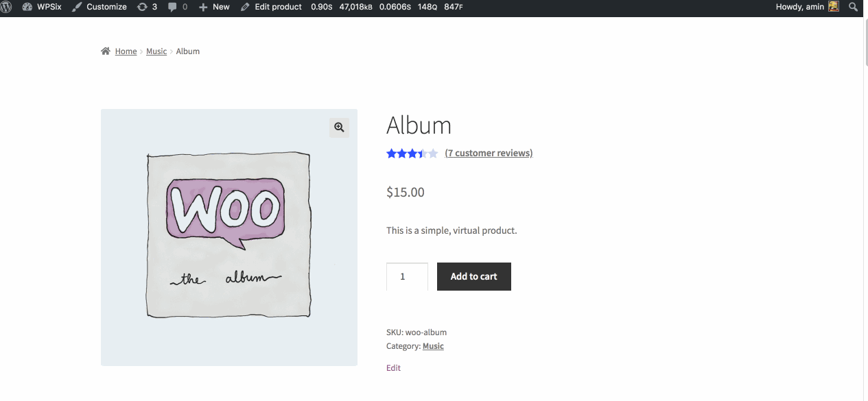This screenshot has width=868, height=401.
Task: Click the WPSix site dashboard item
Action: point(42,7)
